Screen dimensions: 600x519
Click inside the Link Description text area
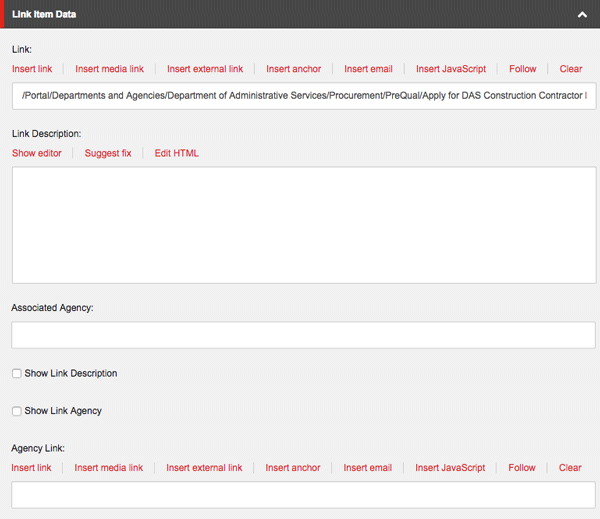click(x=303, y=224)
